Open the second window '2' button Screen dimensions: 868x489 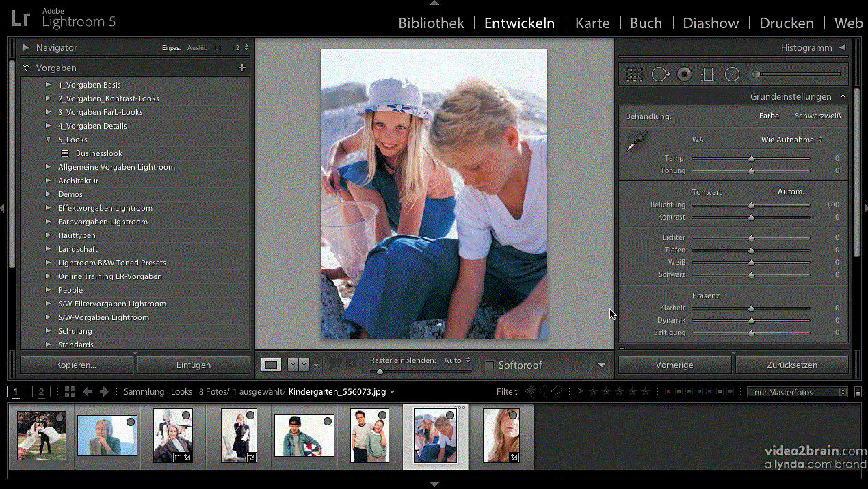tap(41, 392)
